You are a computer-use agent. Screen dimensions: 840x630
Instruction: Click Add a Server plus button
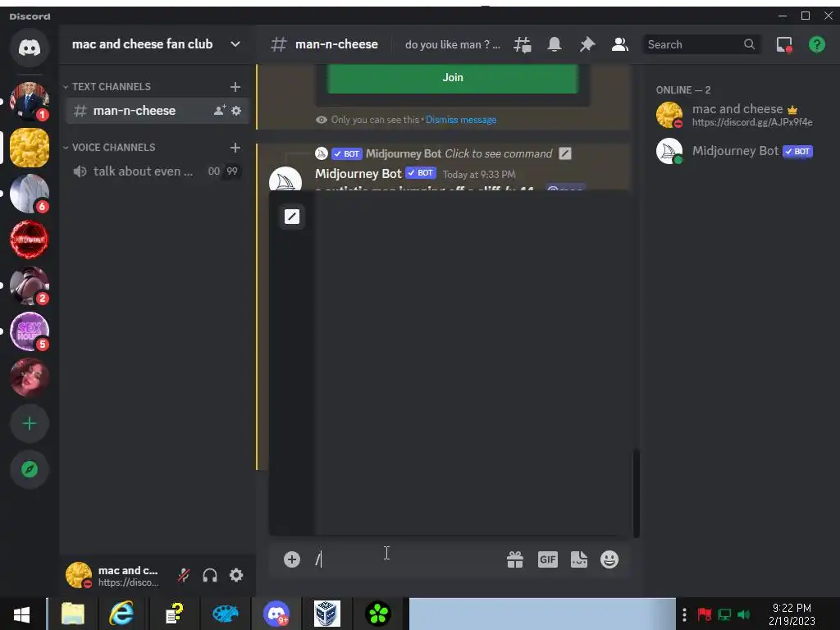[x=30, y=424]
